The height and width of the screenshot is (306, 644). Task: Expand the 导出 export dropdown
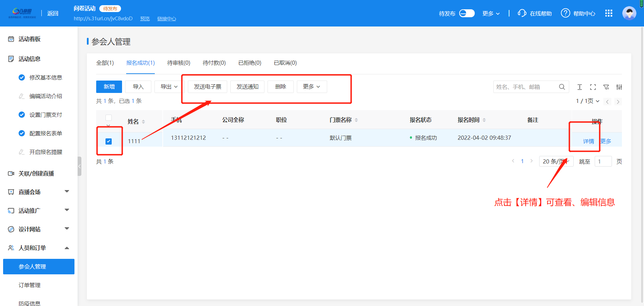tap(169, 87)
